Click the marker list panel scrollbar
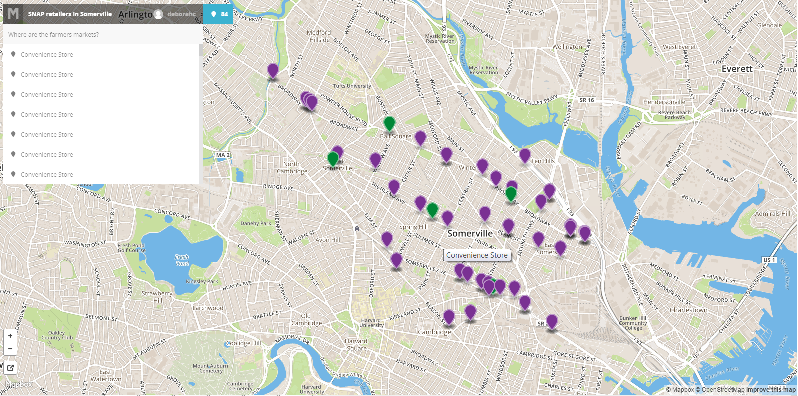 coord(201,114)
